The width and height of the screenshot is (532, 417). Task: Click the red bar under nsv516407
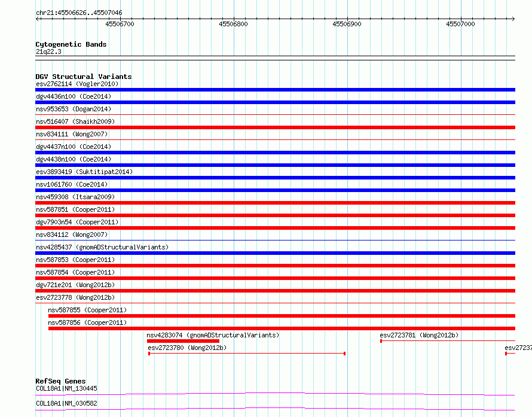click(275, 127)
